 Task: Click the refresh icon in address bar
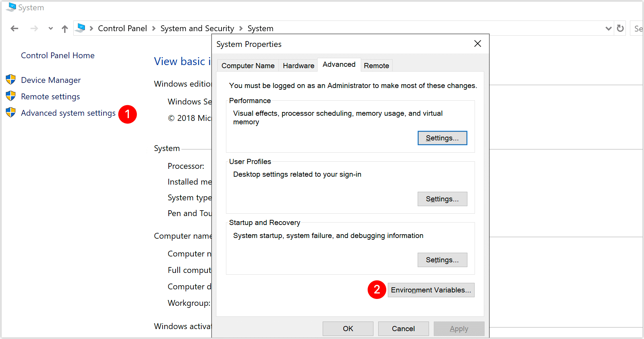[x=620, y=28]
